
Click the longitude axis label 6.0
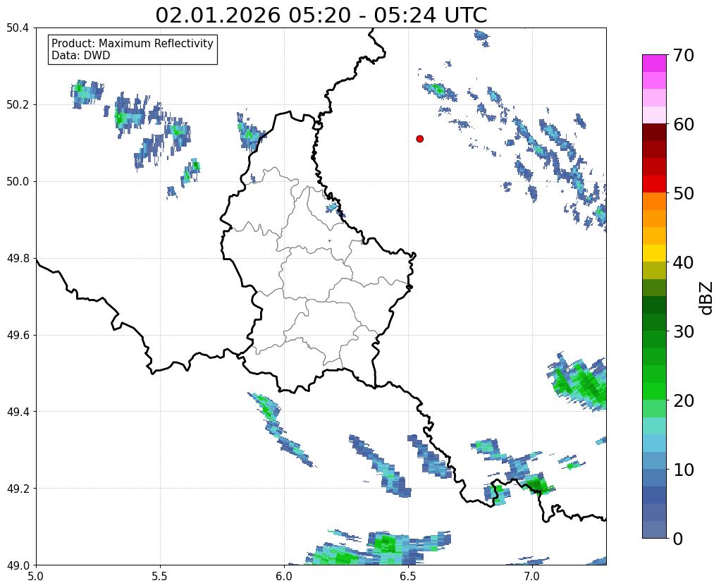pos(284,576)
